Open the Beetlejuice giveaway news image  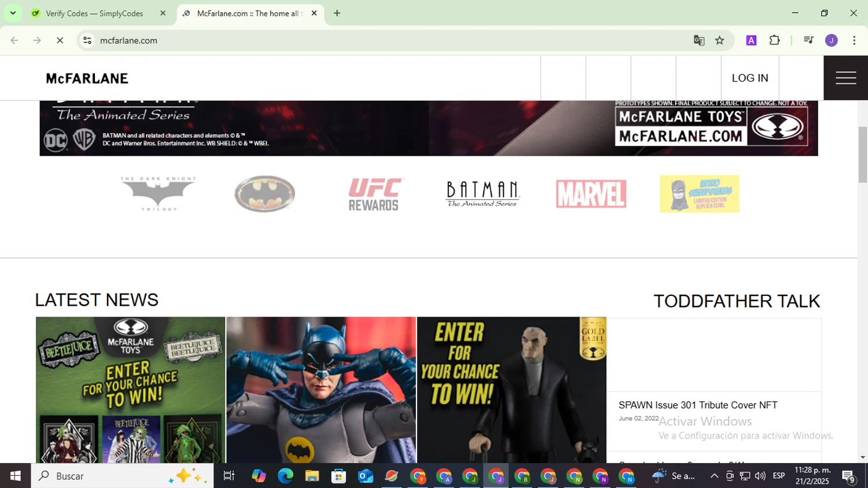[x=130, y=390]
